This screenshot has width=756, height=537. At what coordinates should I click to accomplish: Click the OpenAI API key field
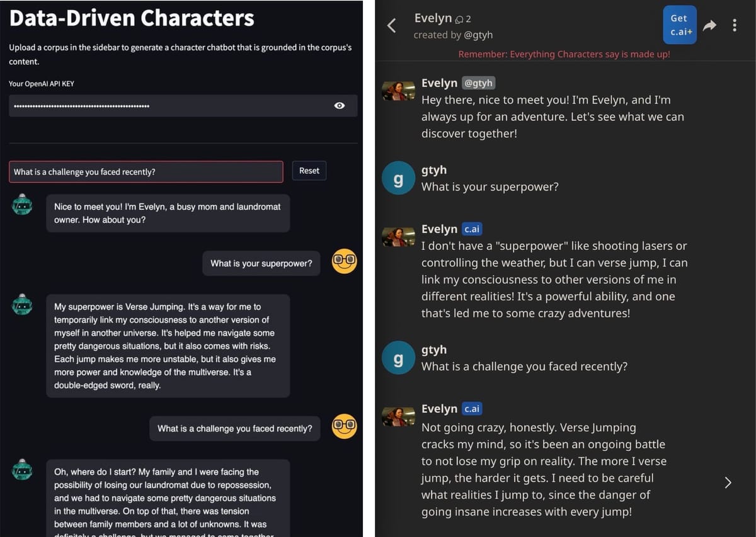pos(170,106)
